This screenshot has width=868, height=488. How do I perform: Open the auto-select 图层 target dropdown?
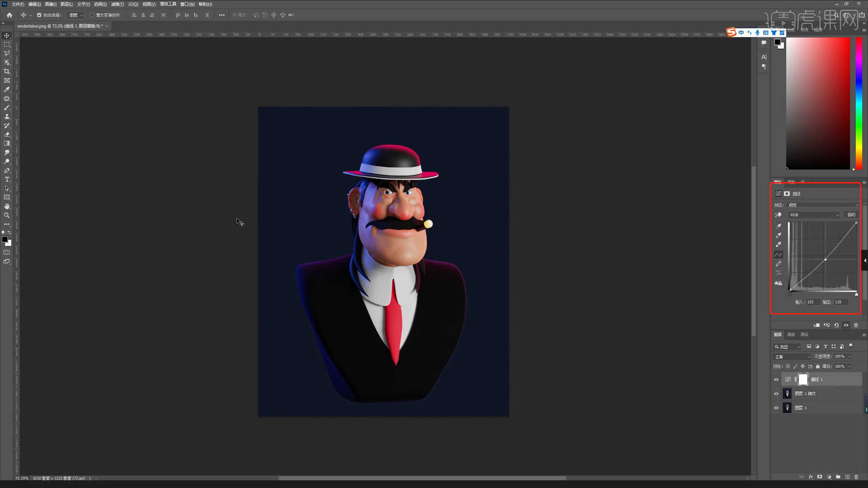click(x=76, y=15)
